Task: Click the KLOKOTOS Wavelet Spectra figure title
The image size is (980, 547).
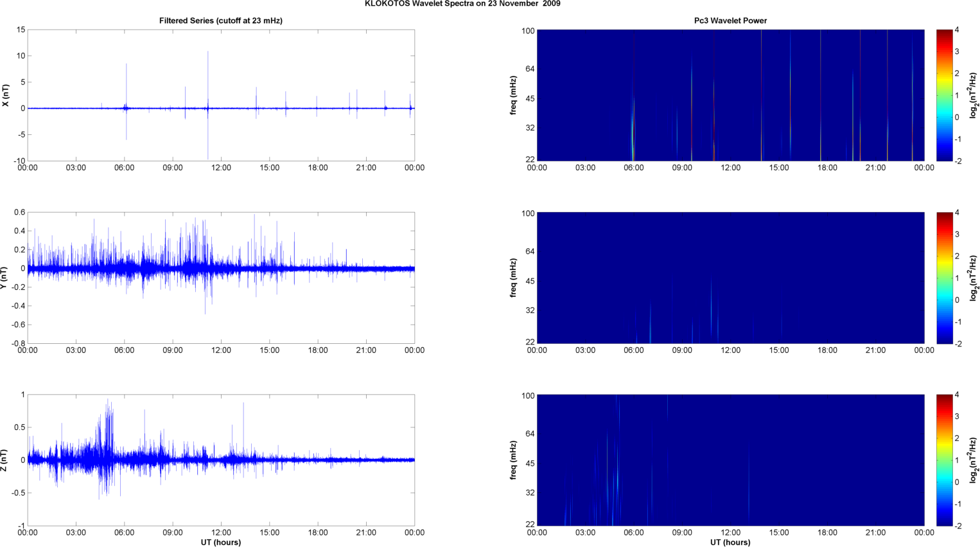Action: click(462, 4)
